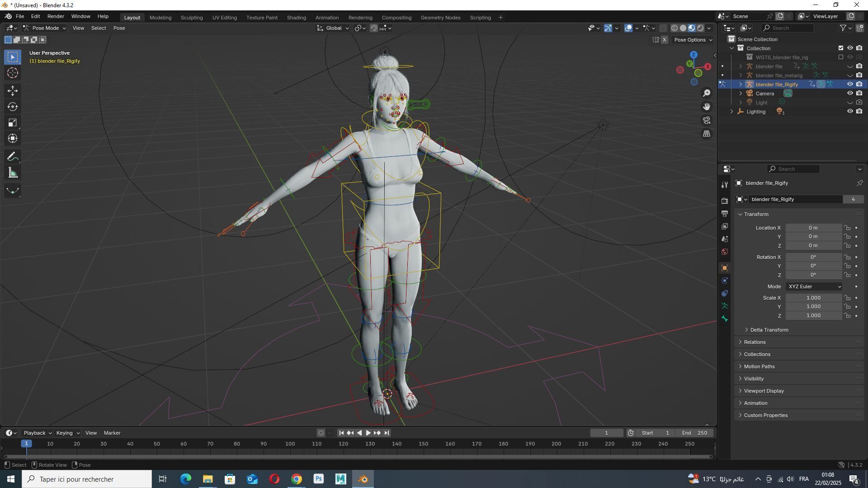Open the View Layer properties tab
Image resolution: width=868 pixels, height=488 pixels.
pos(725,226)
